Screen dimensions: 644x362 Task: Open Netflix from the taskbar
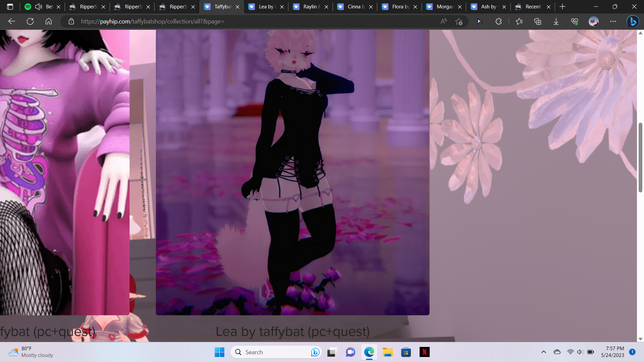424,352
